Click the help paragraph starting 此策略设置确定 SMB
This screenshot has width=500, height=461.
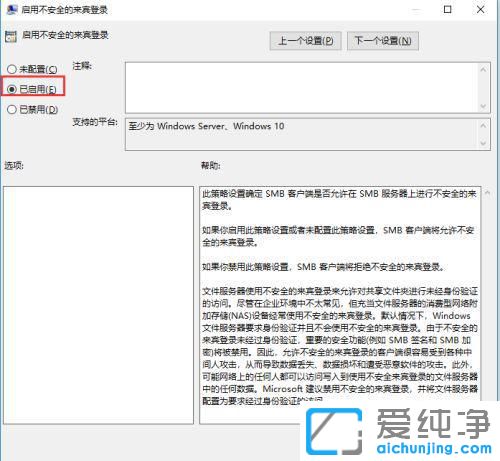pyautogui.click(x=339, y=200)
